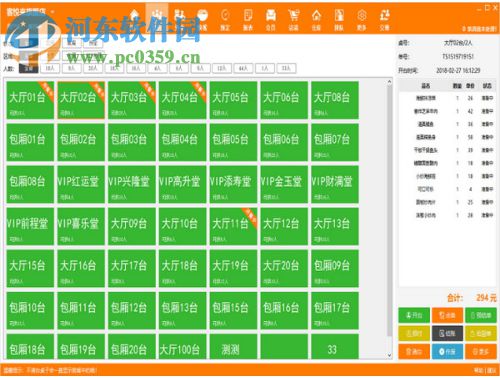Select table 包厢04台
Screen dimensions: 500x378
182,142
